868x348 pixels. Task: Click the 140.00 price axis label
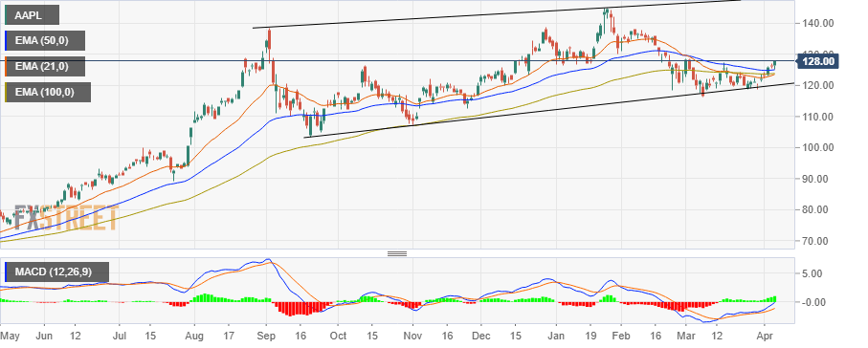click(818, 23)
